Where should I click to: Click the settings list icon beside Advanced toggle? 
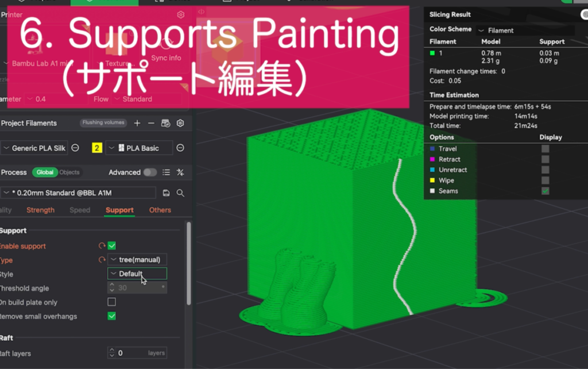(167, 172)
